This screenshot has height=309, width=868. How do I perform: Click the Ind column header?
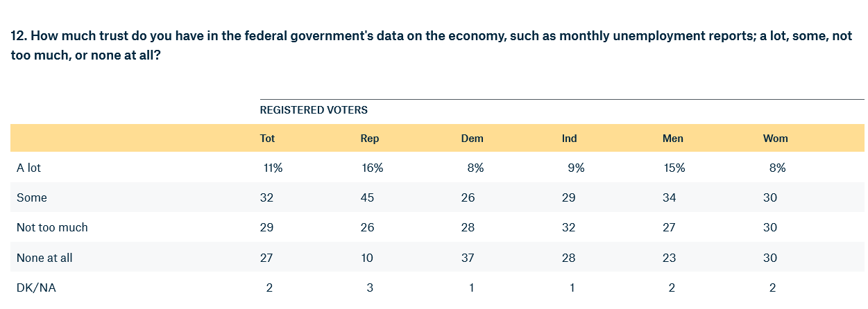tap(569, 139)
